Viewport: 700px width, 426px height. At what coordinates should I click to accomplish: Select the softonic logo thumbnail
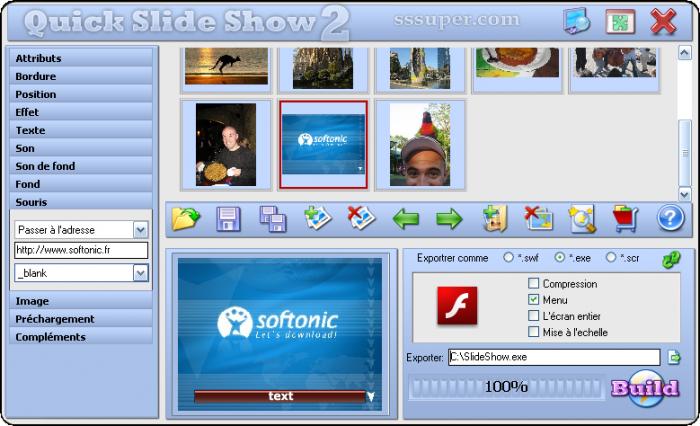coord(323,144)
